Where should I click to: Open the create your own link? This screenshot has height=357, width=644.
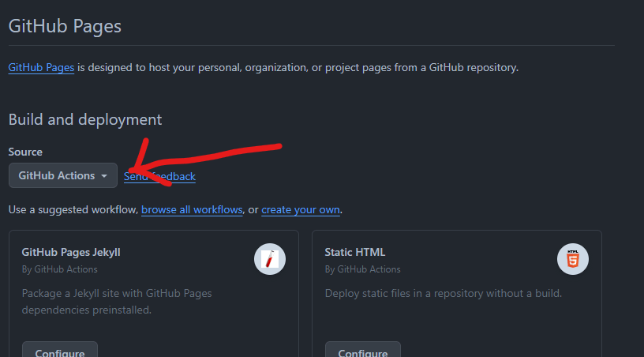point(301,209)
